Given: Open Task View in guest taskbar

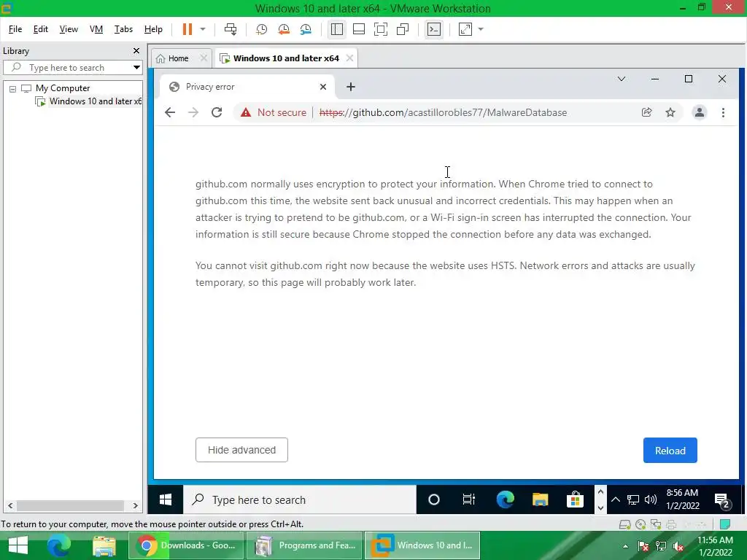Looking at the screenshot, I should point(469,499).
